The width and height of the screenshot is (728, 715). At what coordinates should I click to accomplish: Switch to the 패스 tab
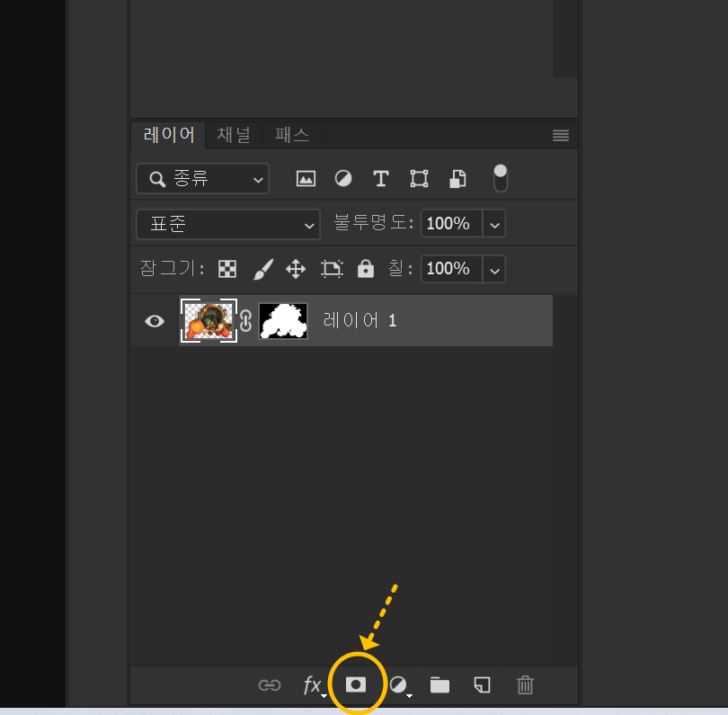291,135
